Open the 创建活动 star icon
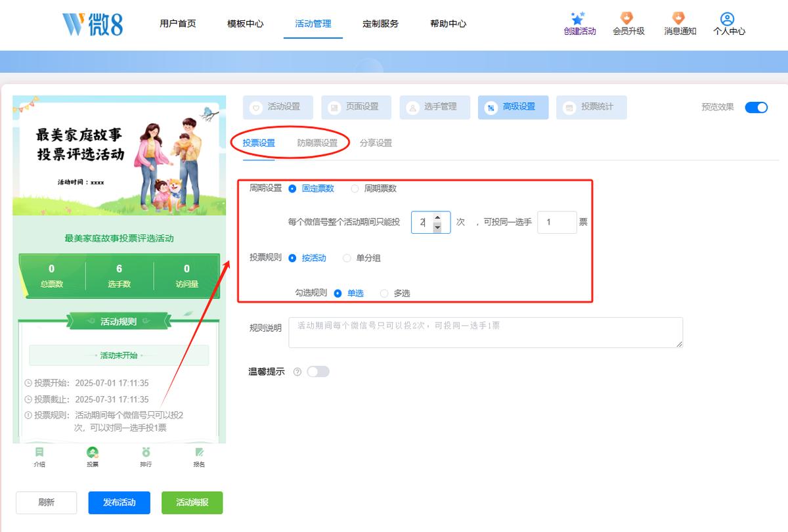The width and height of the screenshot is (788, 532). pyautogui.click(x=578, y=18)
